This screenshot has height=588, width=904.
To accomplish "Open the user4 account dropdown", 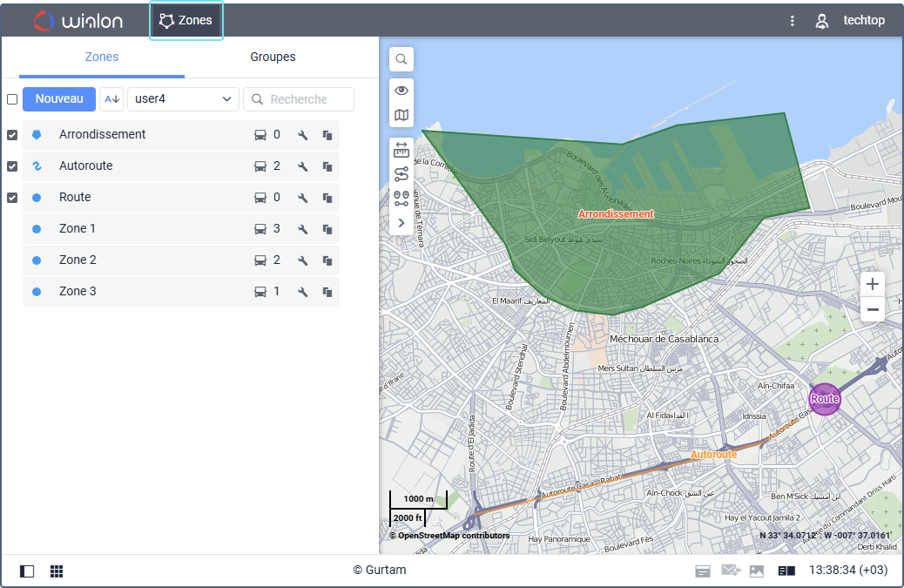I will pos(183,99).
